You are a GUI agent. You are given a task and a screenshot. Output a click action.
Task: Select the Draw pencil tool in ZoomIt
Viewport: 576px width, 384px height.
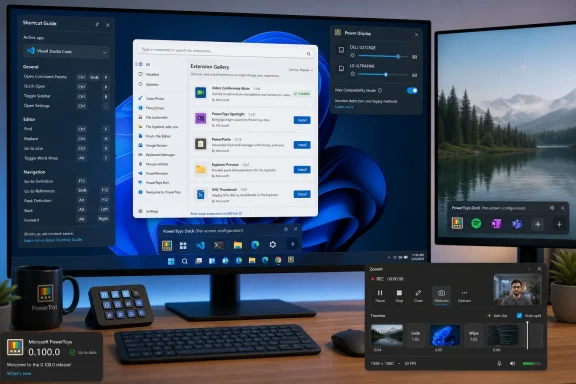point(418,295)
